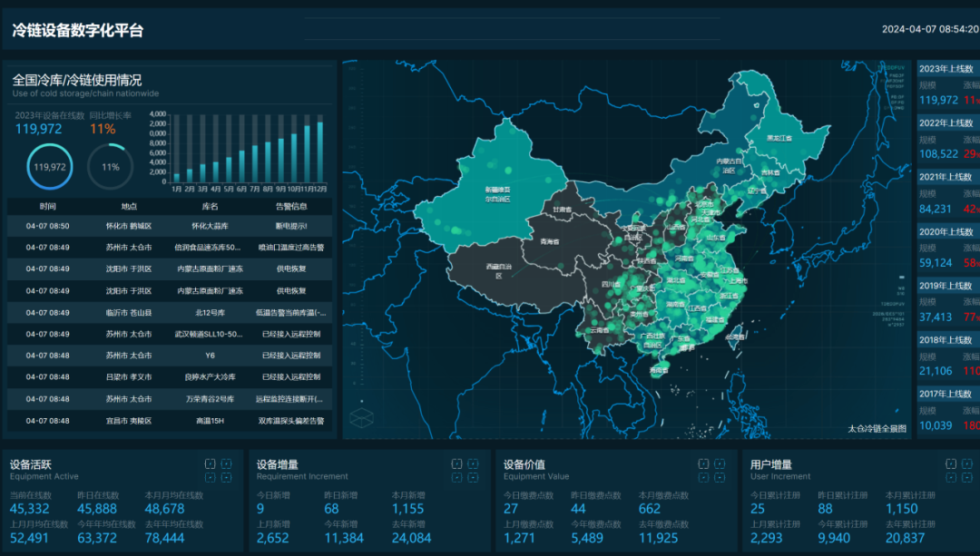The width and height of the screenshot is (980, 556).
Task: Click the viewfinder icon in Equipment Active panel header
Action: [x=211, y=464]
